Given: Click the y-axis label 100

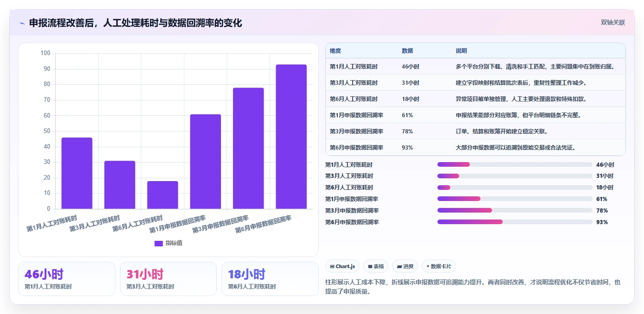Looking at the screenshot, I should (45, 53).
